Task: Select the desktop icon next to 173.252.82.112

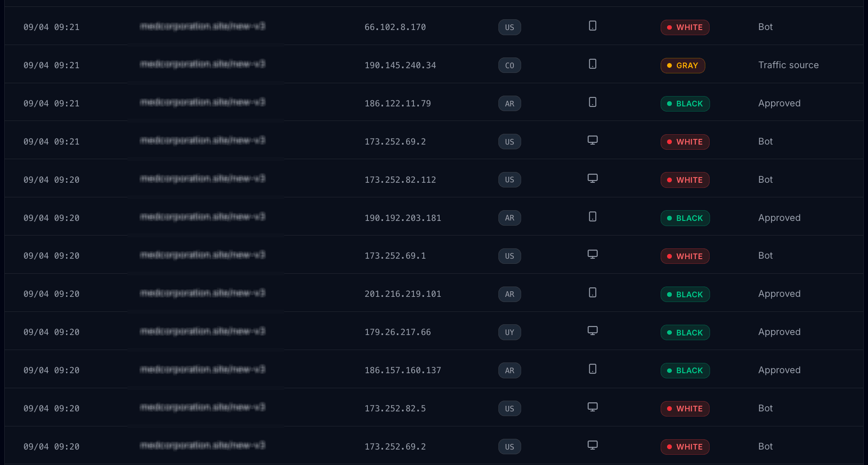Action: (593, 178)
